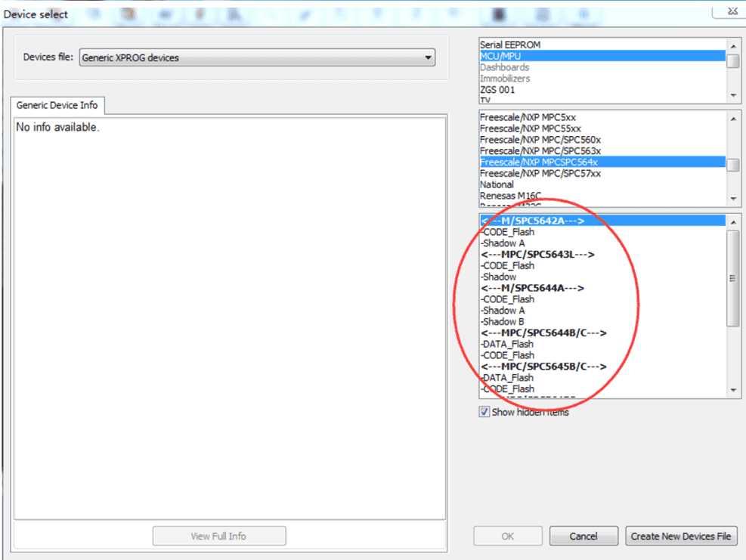Click the manufacturer list scrollbar thumb
The image size is (746, 560).
(x=733, y=165)
